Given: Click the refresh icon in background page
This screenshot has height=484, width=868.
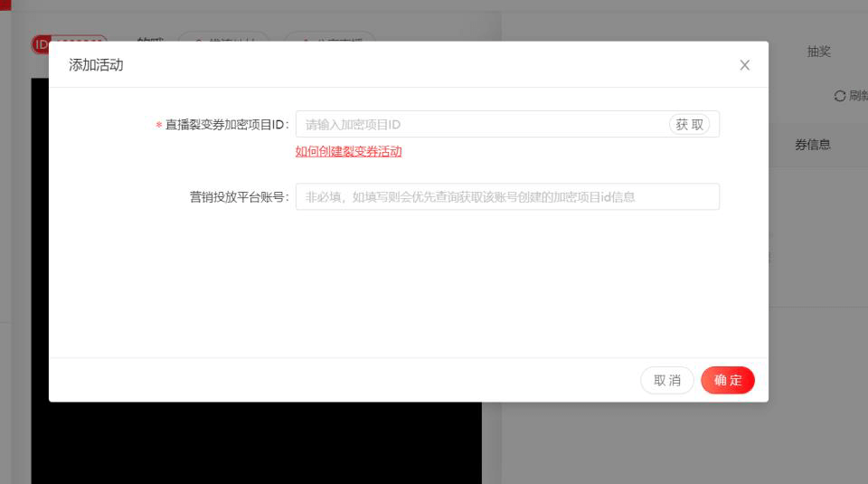Looking at the screenshot, I should pyautogui.click(x=840, y=96).
